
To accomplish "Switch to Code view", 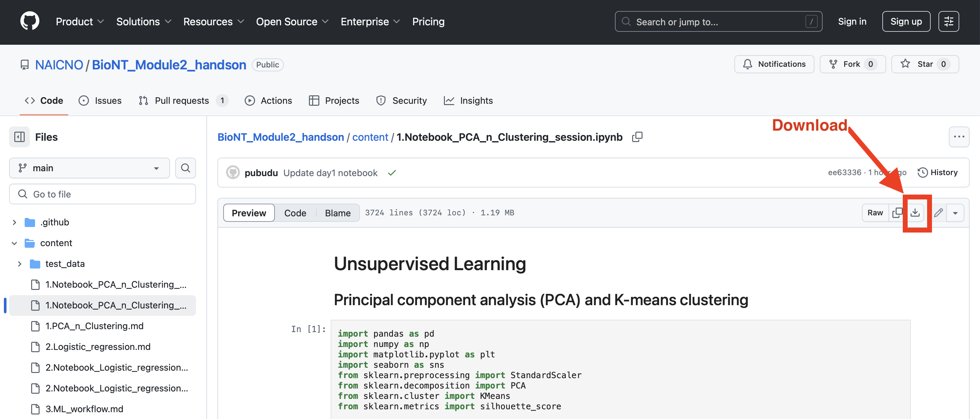I will pos(295,213).
